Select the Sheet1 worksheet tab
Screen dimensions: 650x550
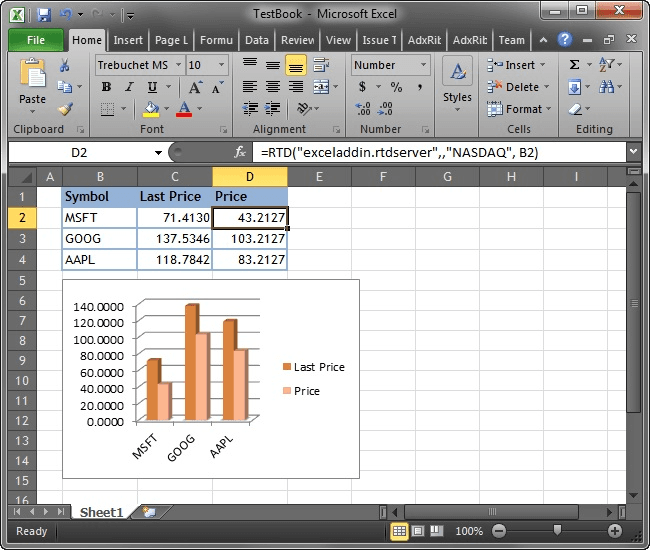click(x=101, y=513)
